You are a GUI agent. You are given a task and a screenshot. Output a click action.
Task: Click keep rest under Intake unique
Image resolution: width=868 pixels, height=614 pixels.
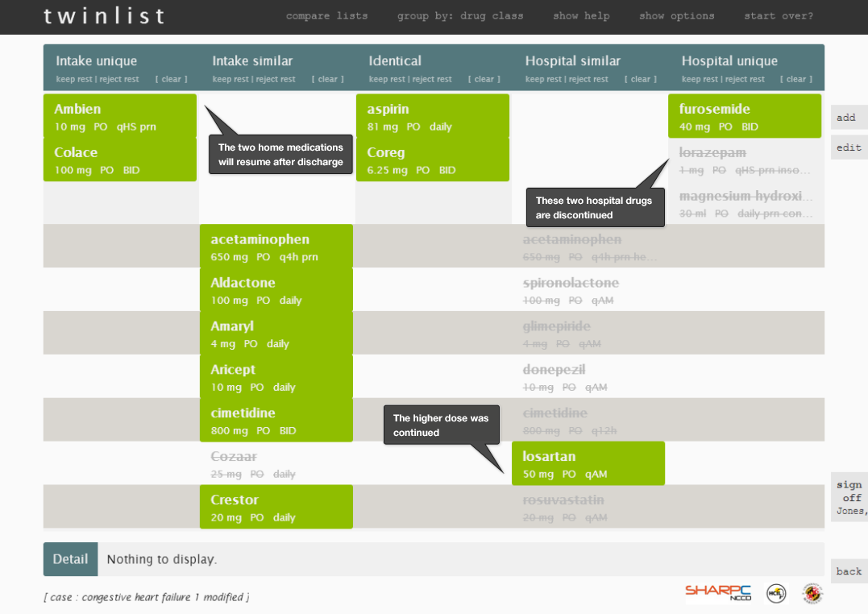pyautogui.click(x=74, y=79)
